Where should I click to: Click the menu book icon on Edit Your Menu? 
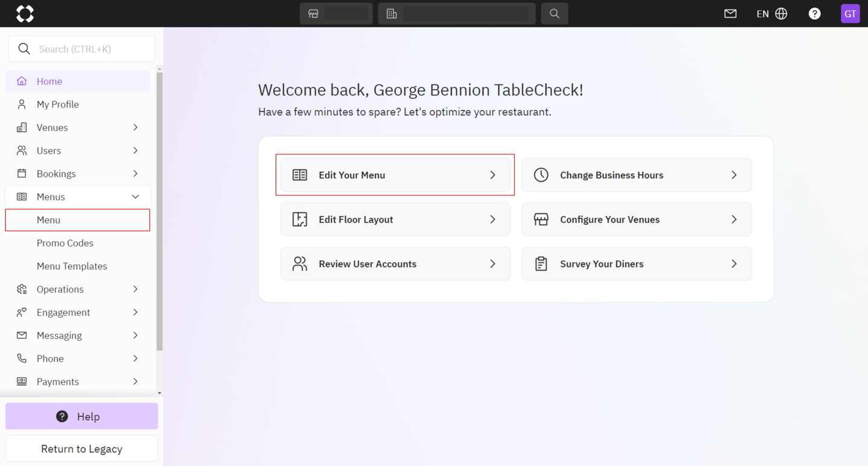[x=300, y=175]
